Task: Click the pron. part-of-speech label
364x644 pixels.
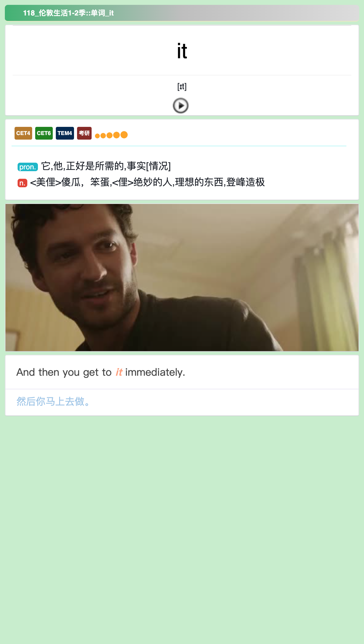Action: click(x=28, y=167)
